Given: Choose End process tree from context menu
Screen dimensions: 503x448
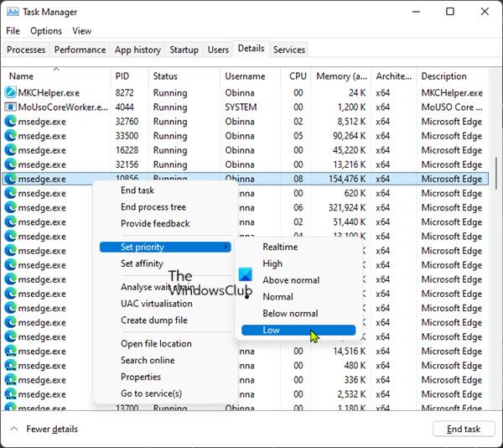Looking at the screenshot, I should 153,207.
